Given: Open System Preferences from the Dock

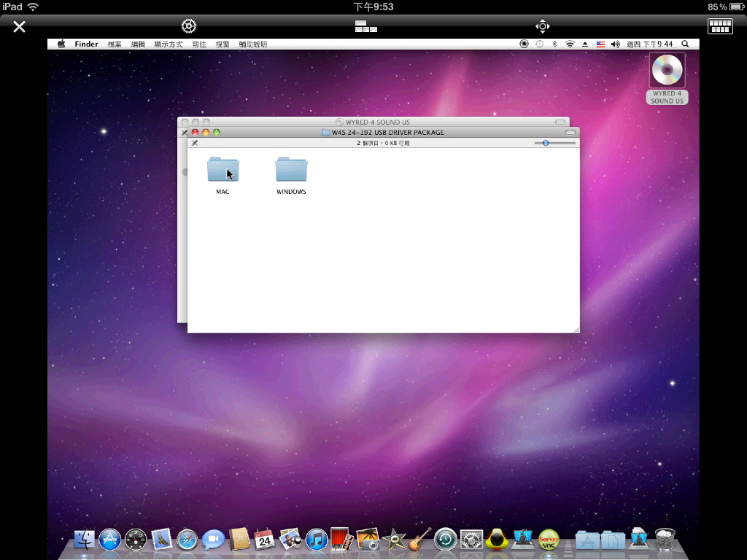Looking at the screenshot, I should pos(471,540).
